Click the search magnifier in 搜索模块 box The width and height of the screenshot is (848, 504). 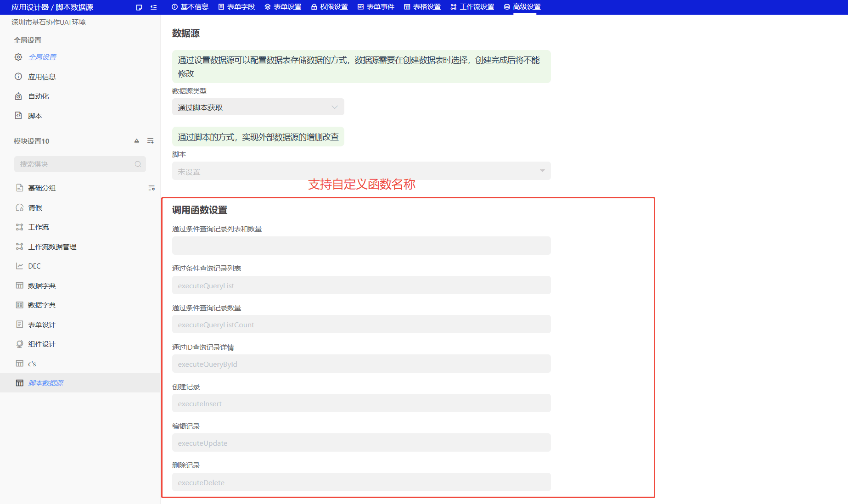[x=138, y=164]
